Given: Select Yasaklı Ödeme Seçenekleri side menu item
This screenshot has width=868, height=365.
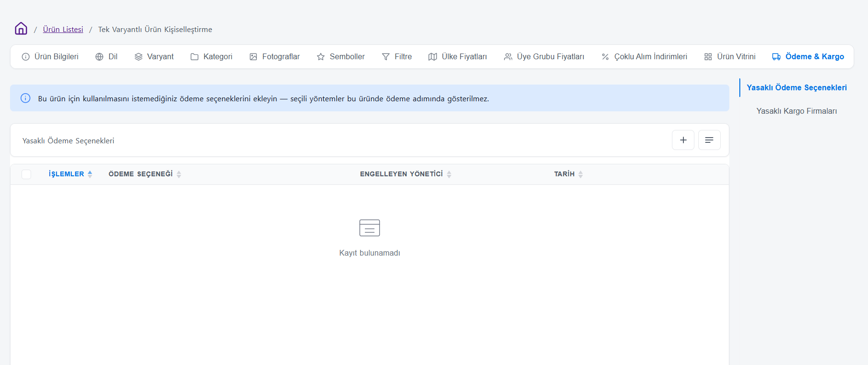Looking at the screenshot, I should coord(797,87).
